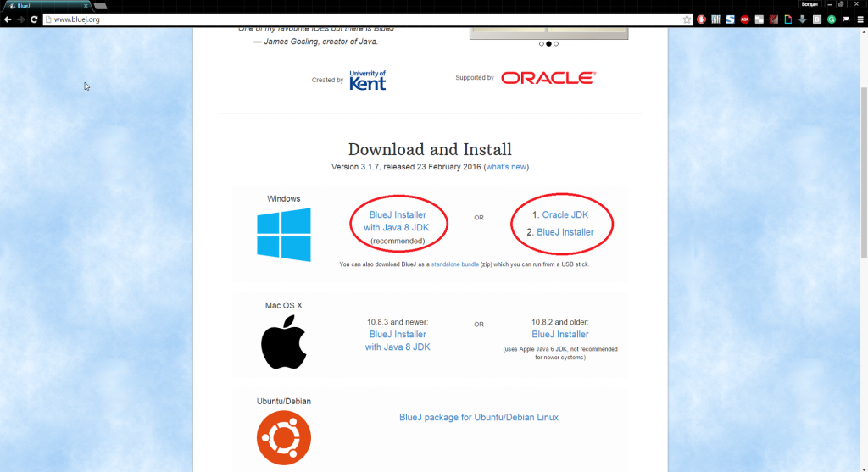The width and height of the screenshot is (868, 472).
Task: Select the middle filled carousel dot
Action: pos(548,44)
